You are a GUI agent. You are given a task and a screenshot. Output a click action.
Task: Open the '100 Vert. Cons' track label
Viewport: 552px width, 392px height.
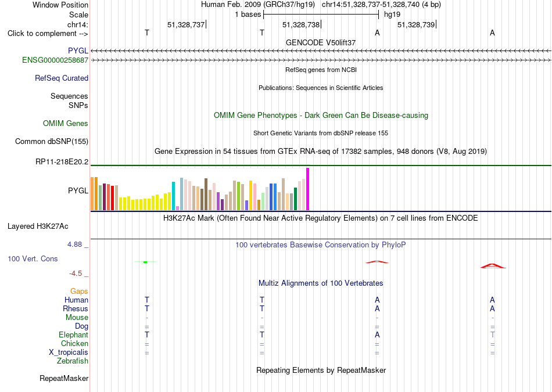tap(33, 258)
